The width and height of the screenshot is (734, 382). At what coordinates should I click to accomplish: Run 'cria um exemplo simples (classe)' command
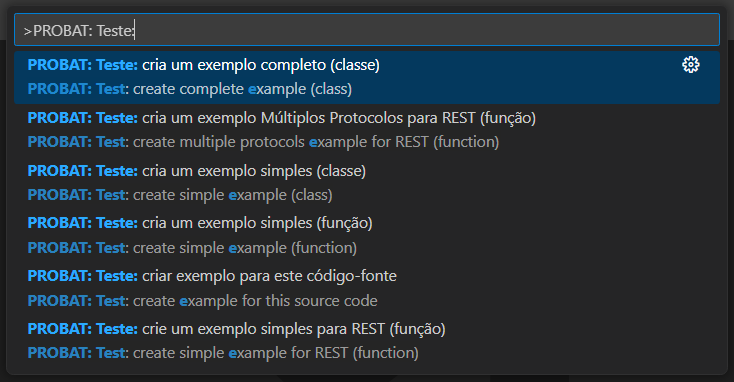pyautogui.click(x=254, y=170)
